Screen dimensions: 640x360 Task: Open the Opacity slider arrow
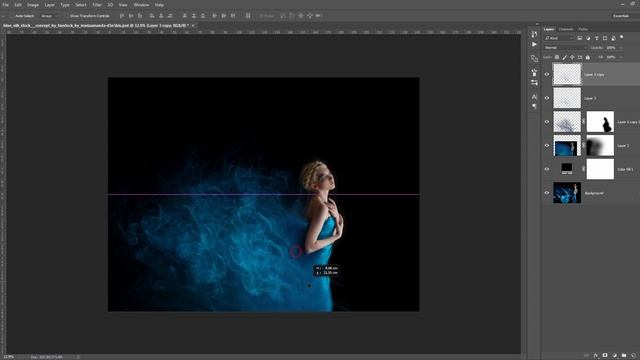point(621,48)
